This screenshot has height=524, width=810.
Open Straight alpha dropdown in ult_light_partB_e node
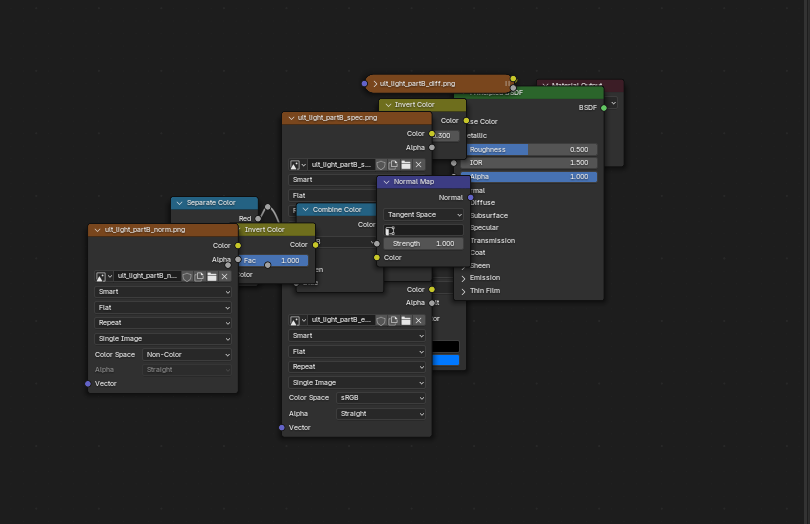pos(381,414)
